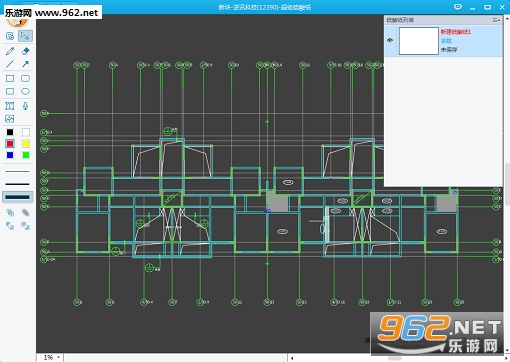Open the 1% zoom level dropdown
510x362 pixels.
(59, 357)
